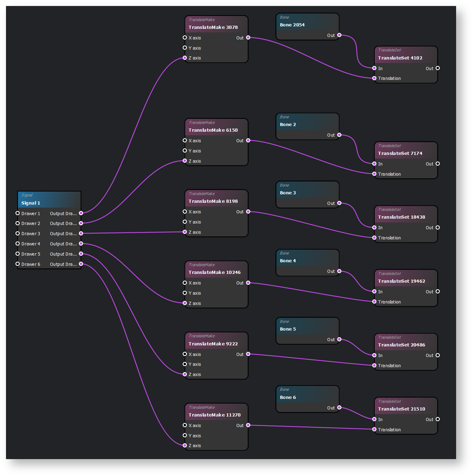Click Out port of TranslateMake 3078

click(248, 38)
